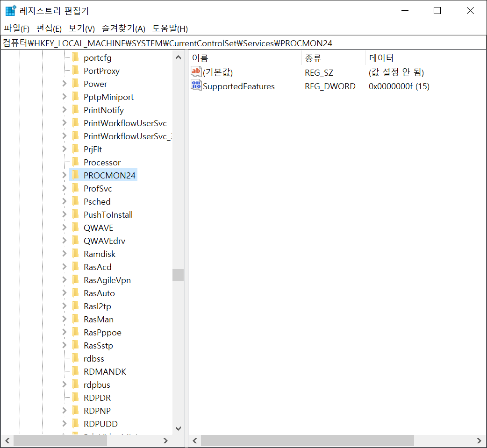Click the RasAgileVpn folder icon
The height and width of the screenshot is (448, 487).
point(75,280)
